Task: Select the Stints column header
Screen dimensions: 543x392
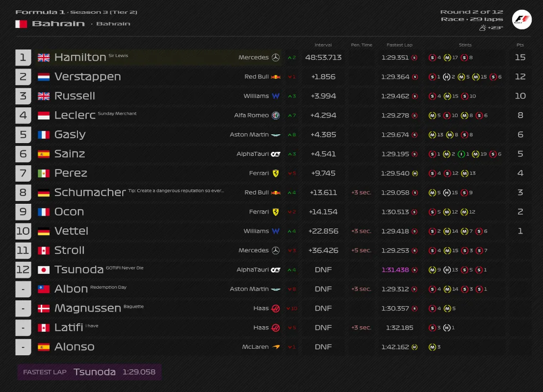Action: (465, 45)
